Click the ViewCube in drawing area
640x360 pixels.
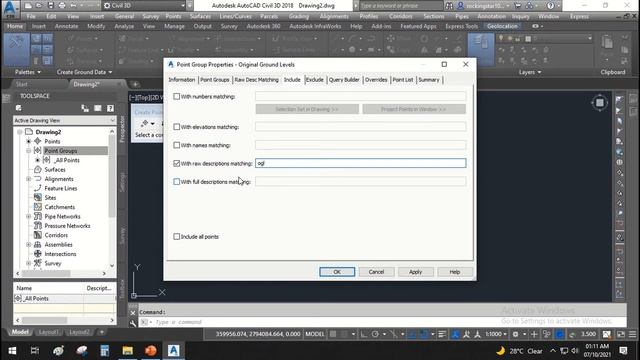[x=599, y=102]
